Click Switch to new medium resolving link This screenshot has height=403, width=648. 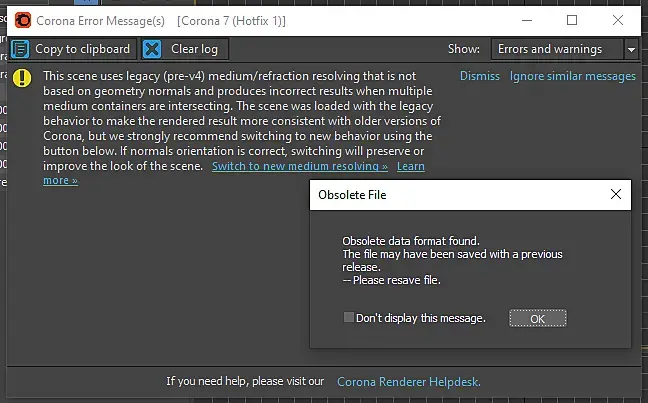[299, 166]
